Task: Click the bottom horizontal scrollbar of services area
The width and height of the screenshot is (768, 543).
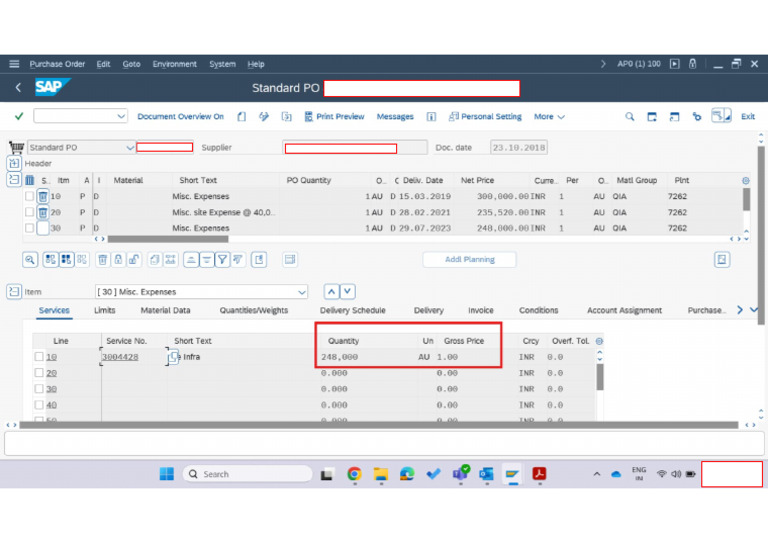Action: coord(378,425)
